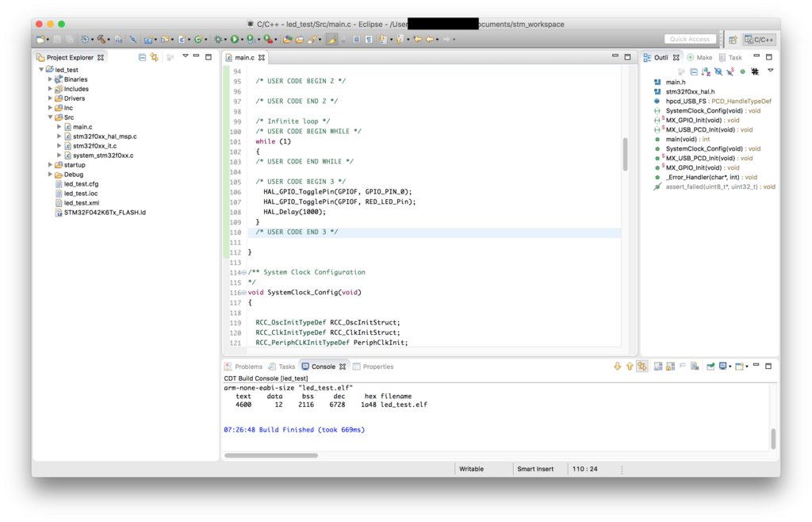Toggle Mark Occurrences highlighter icon
Image resolution: width=812 pixels, height=522 pixels.
(x=331, y=40)
